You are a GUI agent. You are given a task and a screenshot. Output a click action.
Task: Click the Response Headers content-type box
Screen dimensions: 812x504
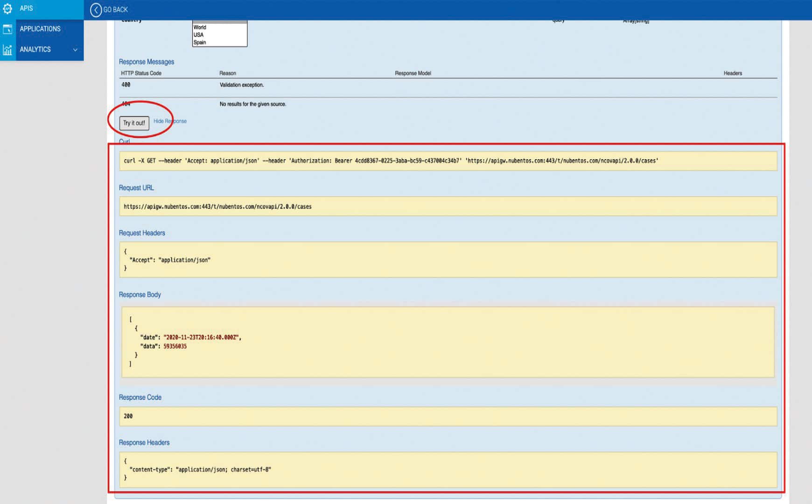coord(448,469)
